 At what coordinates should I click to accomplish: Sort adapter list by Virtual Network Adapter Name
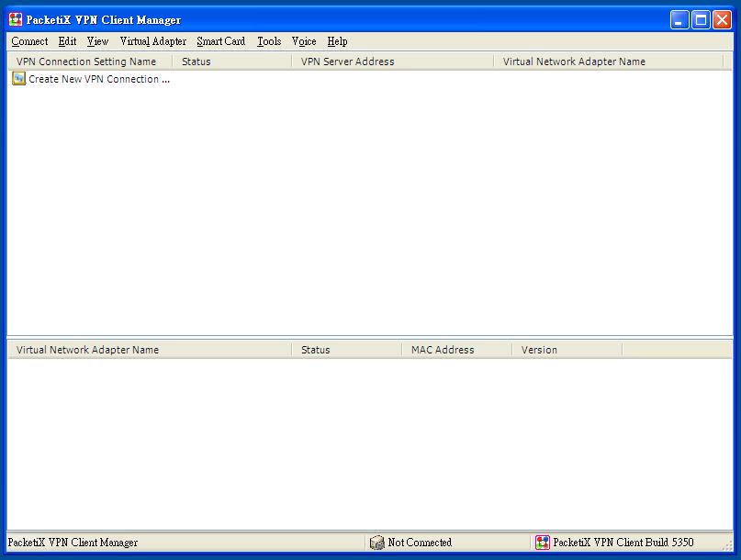[150, 350]
